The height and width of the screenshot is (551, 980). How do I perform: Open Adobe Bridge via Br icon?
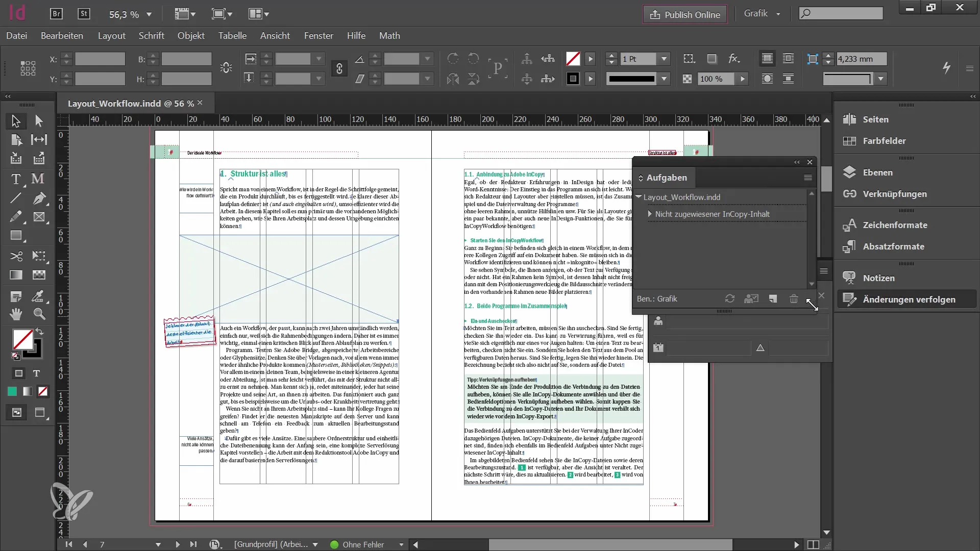[x=56, y=14]
